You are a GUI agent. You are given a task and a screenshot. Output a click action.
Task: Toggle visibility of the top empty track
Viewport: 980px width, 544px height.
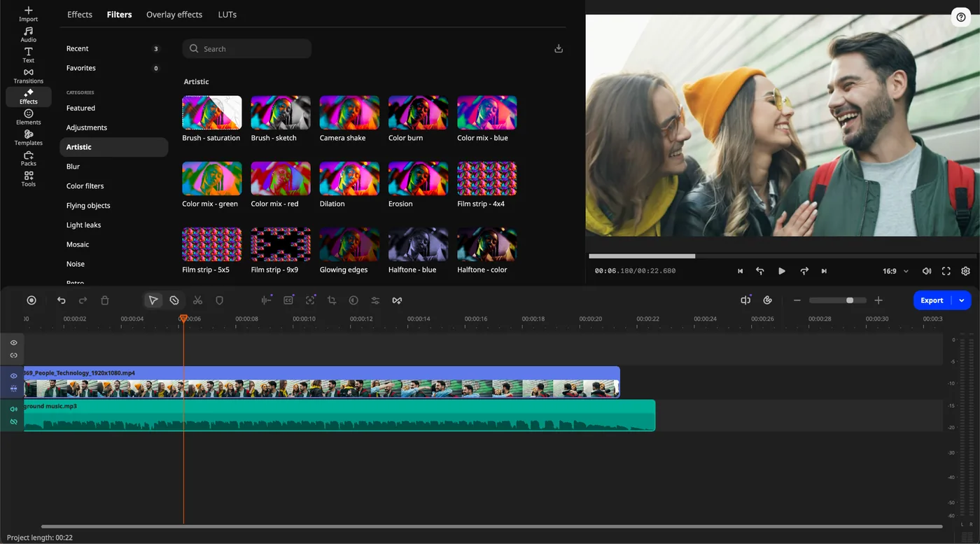[x=13, y=343]
